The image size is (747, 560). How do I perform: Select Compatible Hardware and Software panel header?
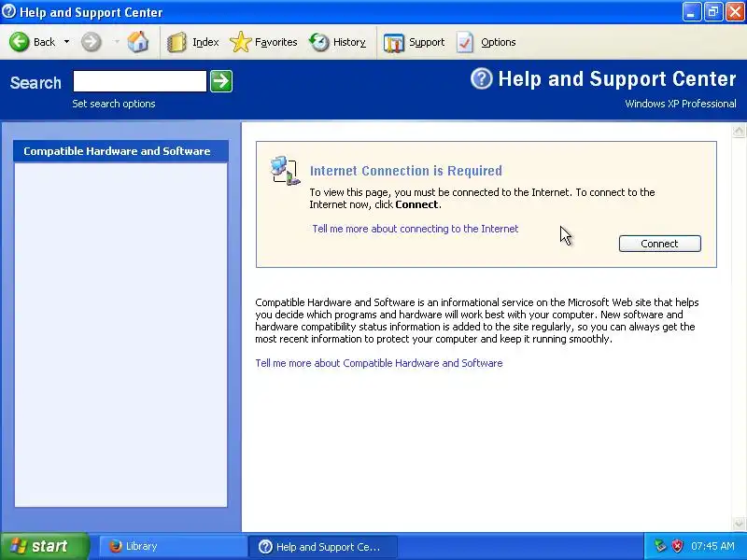click(x=121, y=151)
